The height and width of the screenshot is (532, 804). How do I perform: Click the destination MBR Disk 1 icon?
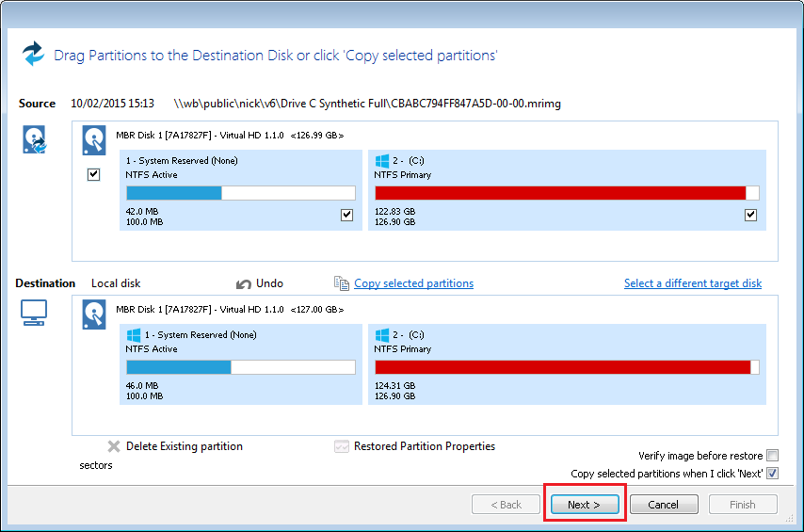coord(94,314)
